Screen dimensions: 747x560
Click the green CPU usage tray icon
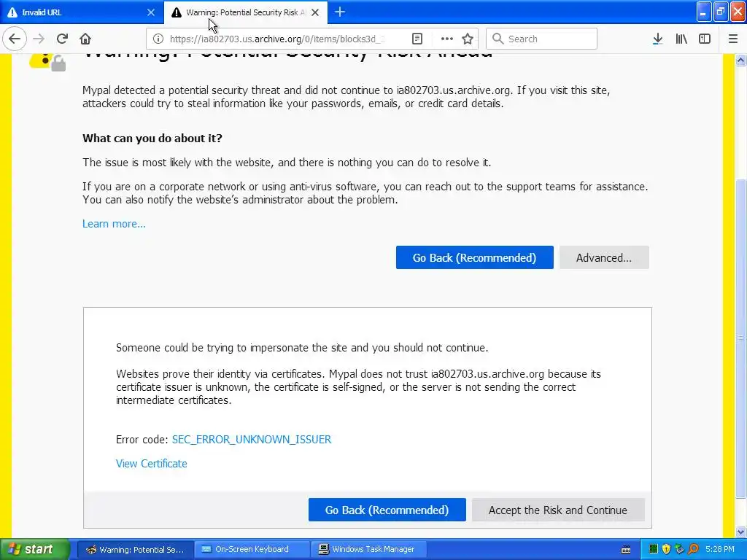pyautogui.click(x=654, y=550)
